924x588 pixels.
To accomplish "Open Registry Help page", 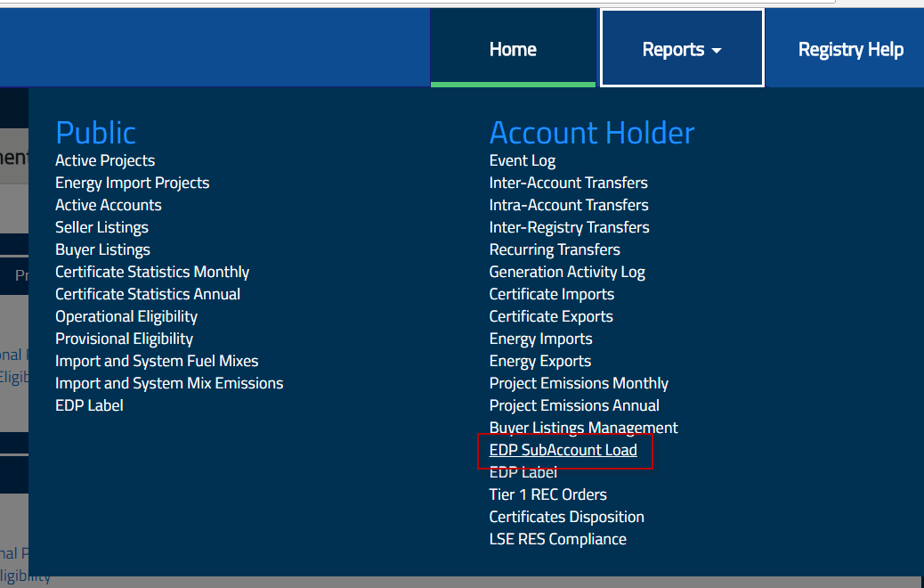I will coord(850,49).
